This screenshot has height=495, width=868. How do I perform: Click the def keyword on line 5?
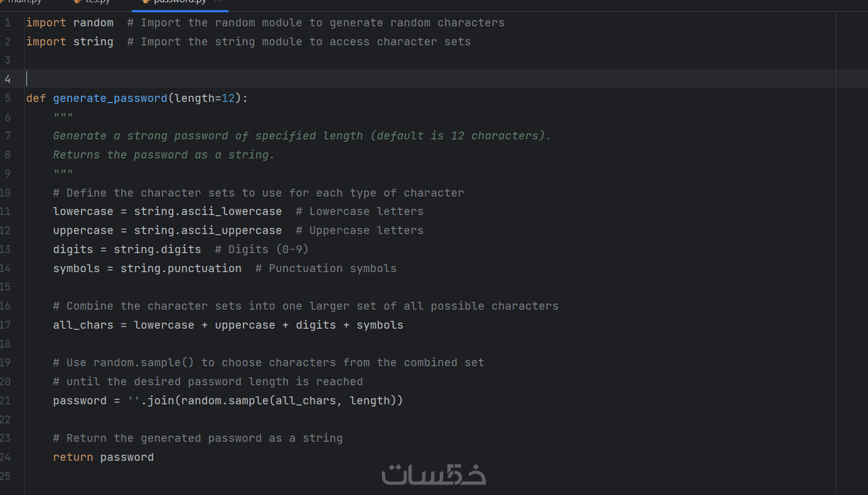click(x=36, y=98)
